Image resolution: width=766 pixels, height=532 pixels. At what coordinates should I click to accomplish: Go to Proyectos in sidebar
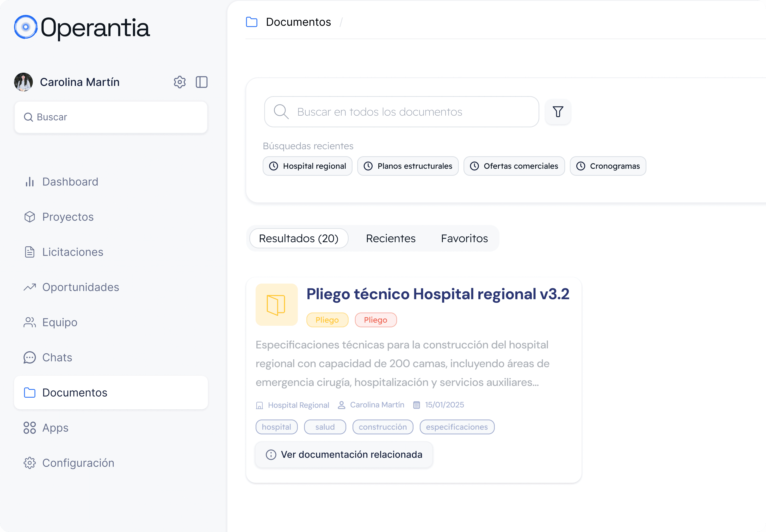[68, 217]
